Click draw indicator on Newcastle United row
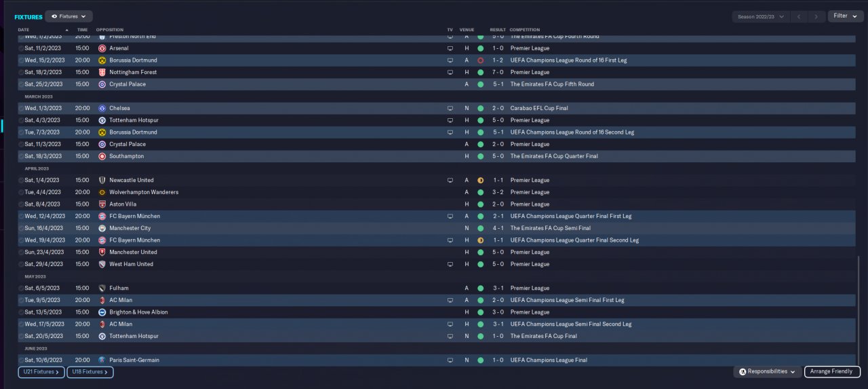Image resolution: width=868 pixels, height=389 pixels. (x=480, y=181)
